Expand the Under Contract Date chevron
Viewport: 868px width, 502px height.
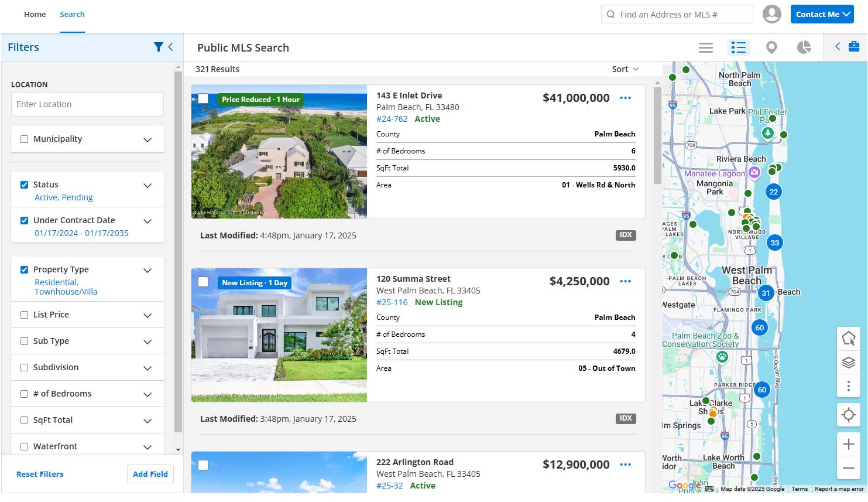(147, 221)
